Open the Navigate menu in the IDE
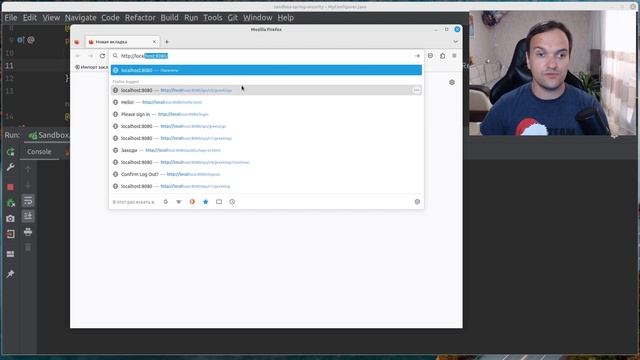640x360 pixels. pyautogui.click(x=80, y=18)
